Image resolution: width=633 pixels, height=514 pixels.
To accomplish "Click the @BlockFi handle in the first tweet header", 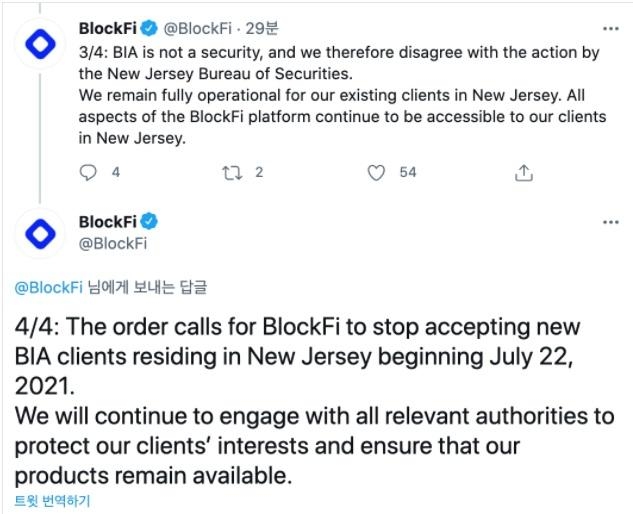I will pos(197,29).
